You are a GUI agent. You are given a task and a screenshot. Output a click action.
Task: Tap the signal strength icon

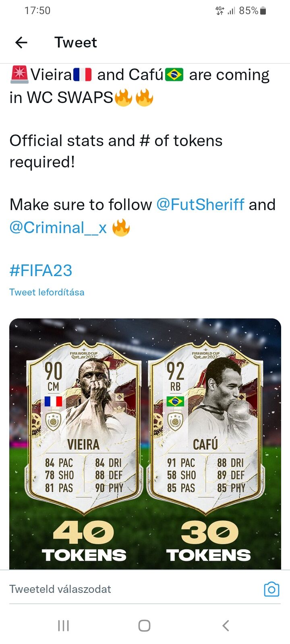coord(231,11)
